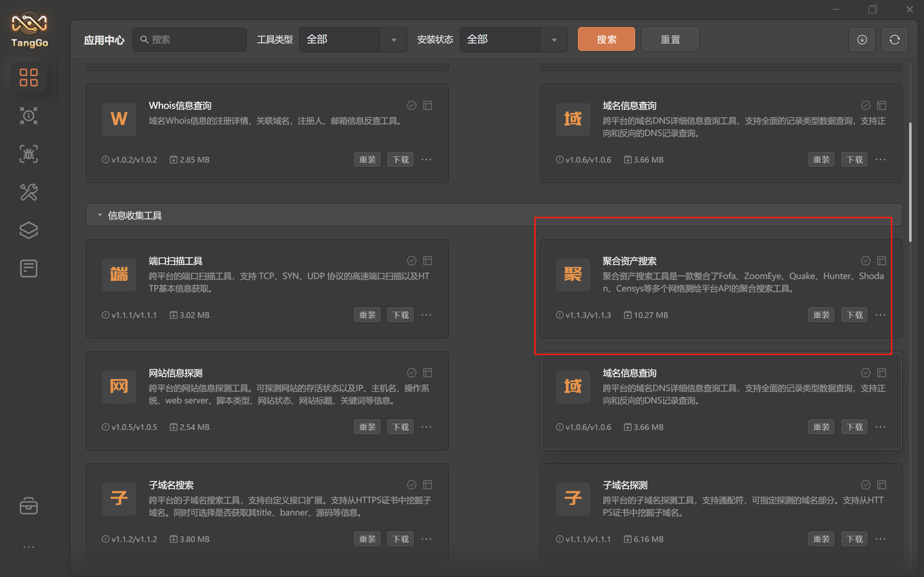Click the 端 thumbnail of 端口扫描工具
The width and height of the screenshot is (924, 577).
119,274
